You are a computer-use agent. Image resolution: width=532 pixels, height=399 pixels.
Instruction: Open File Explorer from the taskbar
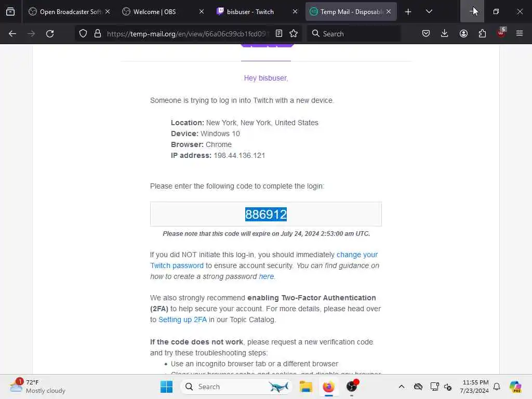click(305, 387)
